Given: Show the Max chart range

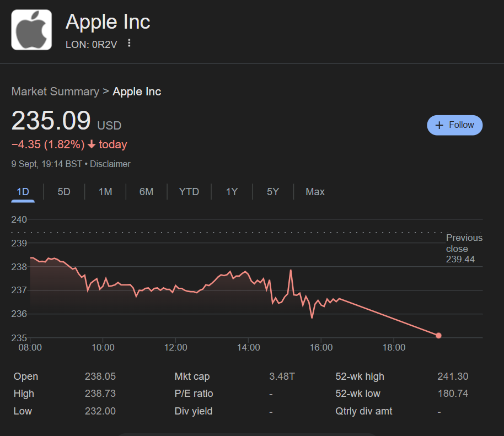Looking at the screenshot, I should tap(315, 192).
